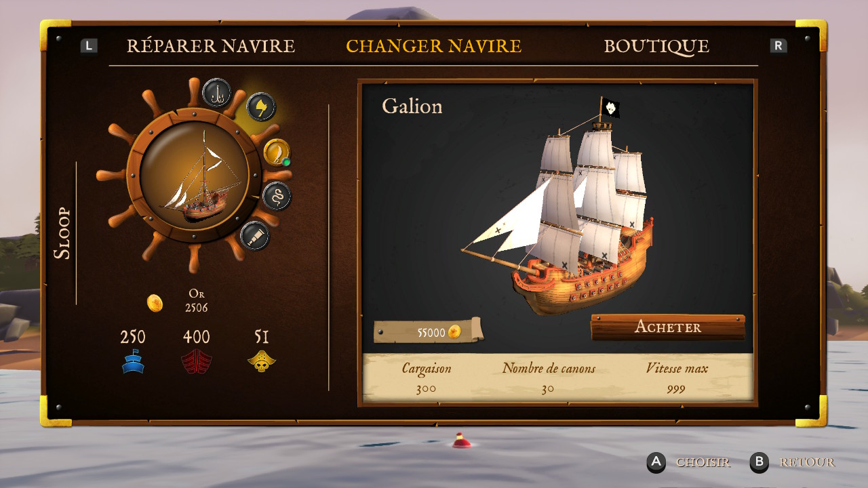The width and height of the screenshot is (868, 488).
Task: Switch to the Boutique tab
Action: (x=656, y=46)
